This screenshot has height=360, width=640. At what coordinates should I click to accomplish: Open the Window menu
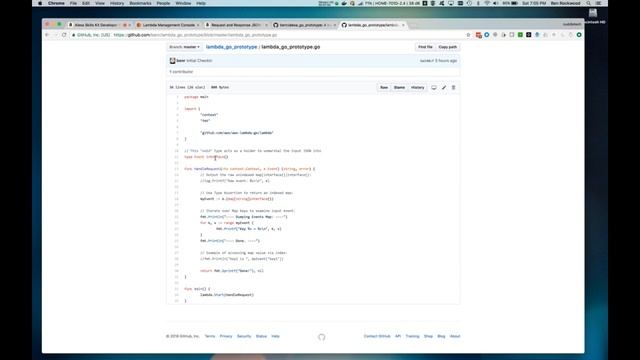183,3
